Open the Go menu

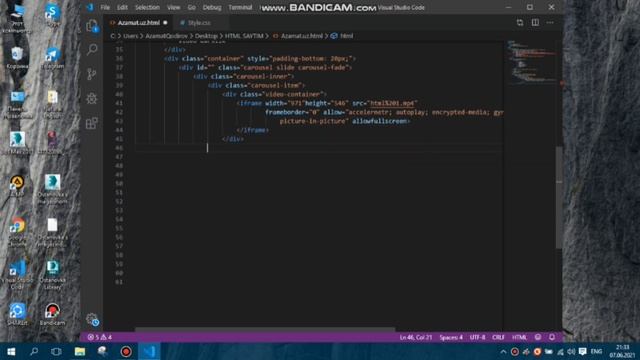point(191,7)
